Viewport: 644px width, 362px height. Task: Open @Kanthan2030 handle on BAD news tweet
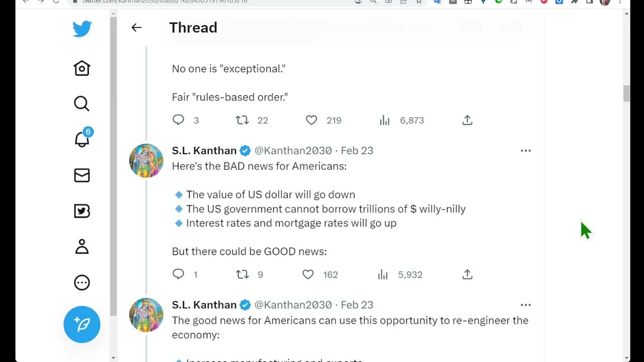[x=293, y=151]
